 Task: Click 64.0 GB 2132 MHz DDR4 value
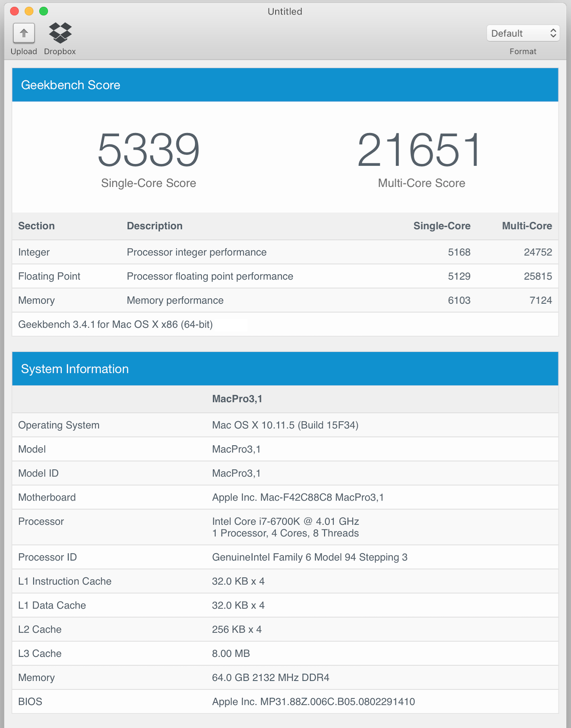click(x=271, y=678)
